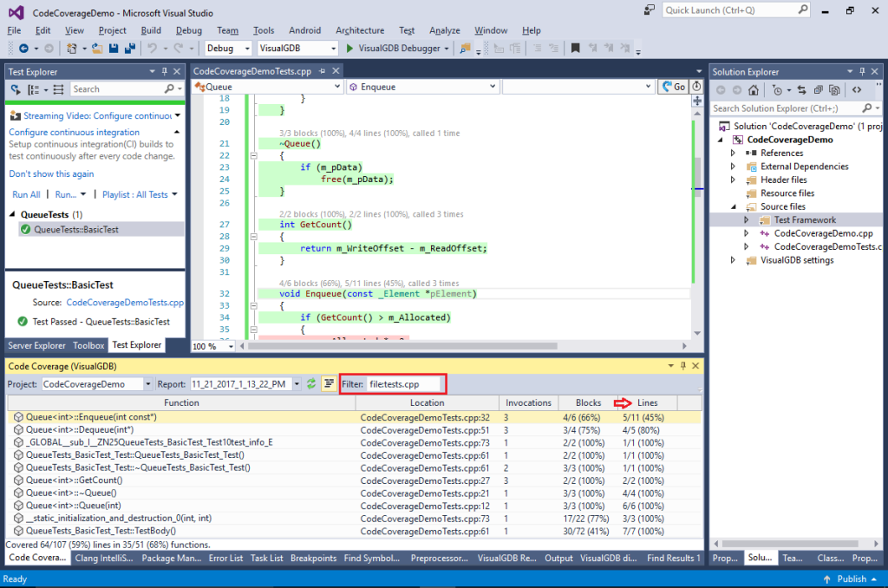Click the Go button next to navigation bar
888x588 pixels.
pyautogui.click(x=673, y=87)
